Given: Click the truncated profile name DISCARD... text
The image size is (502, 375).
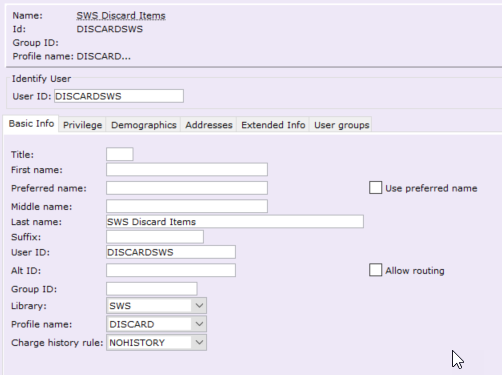Looking at the screenshot, I should pos(104,56).
